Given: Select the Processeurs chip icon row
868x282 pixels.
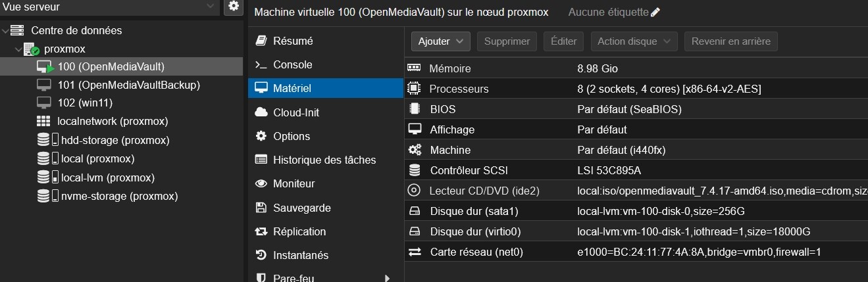Looking at the screenshot, I should click(636, 89).
